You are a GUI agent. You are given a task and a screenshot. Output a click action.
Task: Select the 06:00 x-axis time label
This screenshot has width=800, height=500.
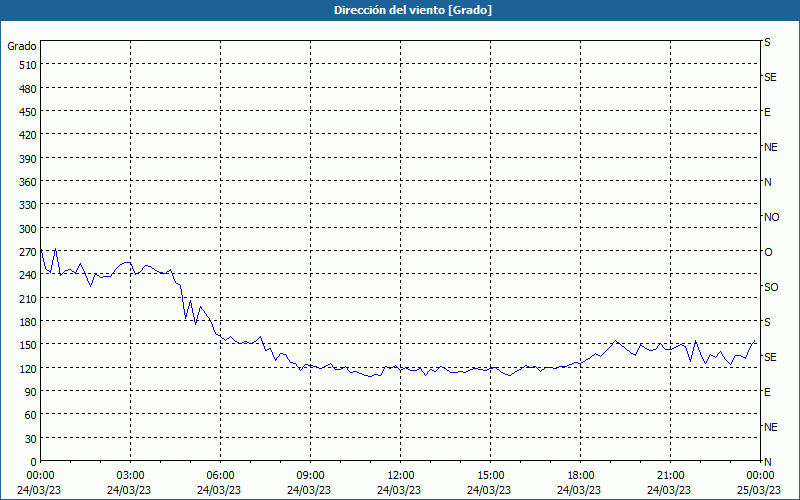click(x=220, y=476)
